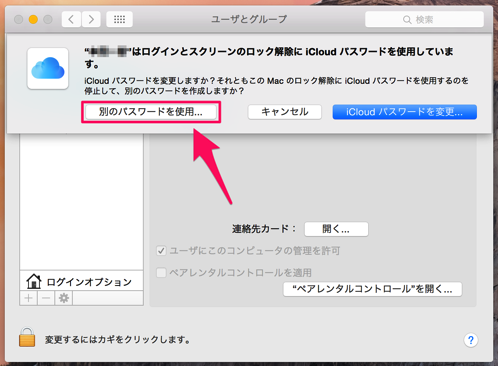
Task: Choose 別のパスワードを使用... button
Action: coord(151,112)
